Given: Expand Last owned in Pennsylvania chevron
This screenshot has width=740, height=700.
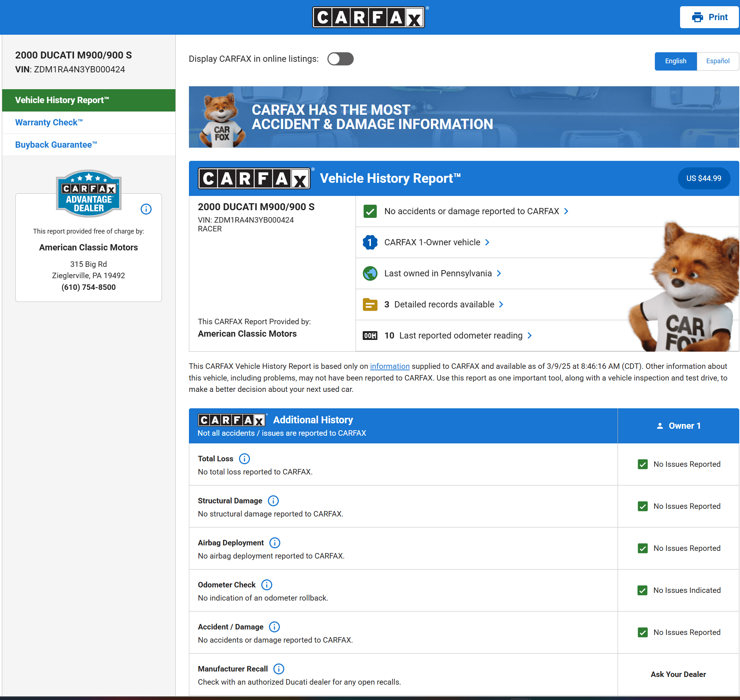Looking at the screenshot, I should click(499, 273).
